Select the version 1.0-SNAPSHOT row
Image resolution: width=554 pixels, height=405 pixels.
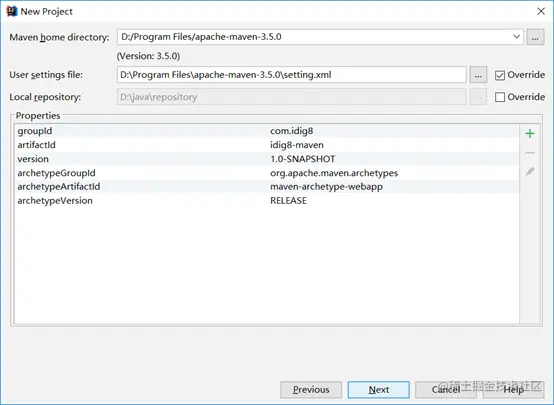coord(267,159)
